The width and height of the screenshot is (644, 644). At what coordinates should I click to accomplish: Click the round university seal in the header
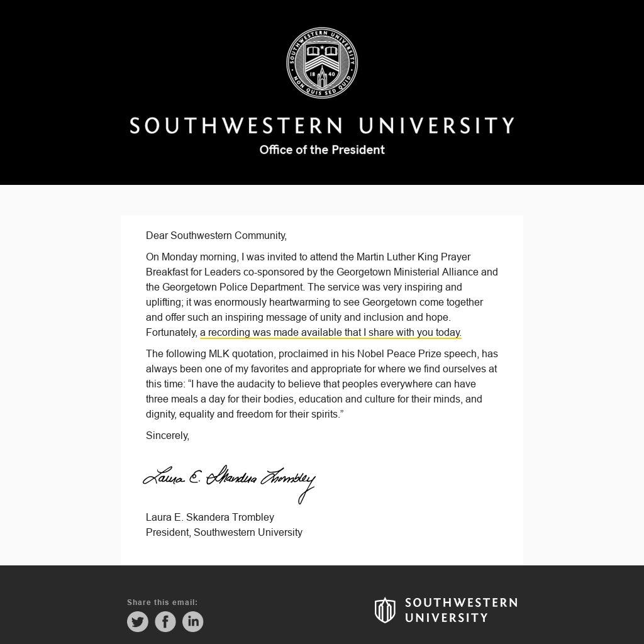point(322,63)
